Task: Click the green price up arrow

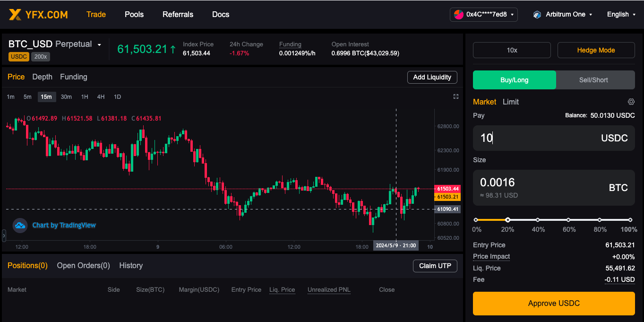Action: [x=173, y=49]
